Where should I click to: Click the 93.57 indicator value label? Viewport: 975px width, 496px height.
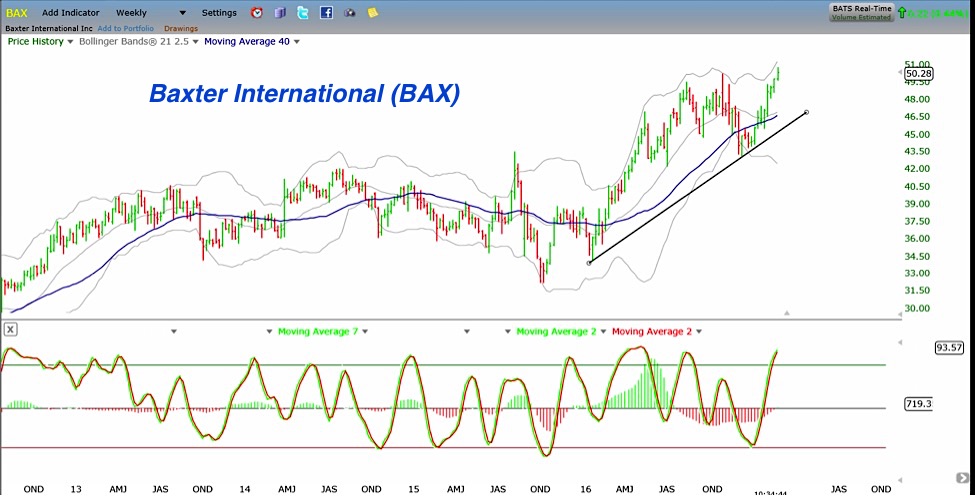(949, 347)
